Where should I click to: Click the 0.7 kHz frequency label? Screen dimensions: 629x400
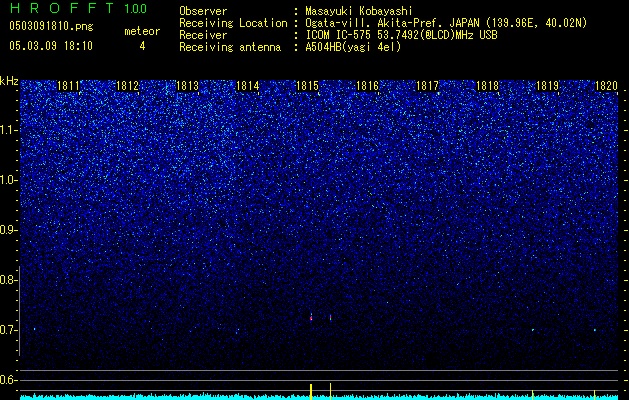click(8, 330)
